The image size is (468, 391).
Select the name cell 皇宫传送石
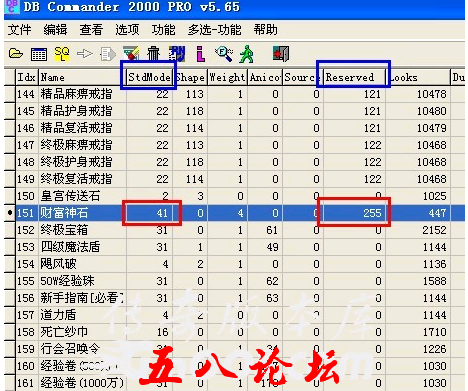coord(82,196)
